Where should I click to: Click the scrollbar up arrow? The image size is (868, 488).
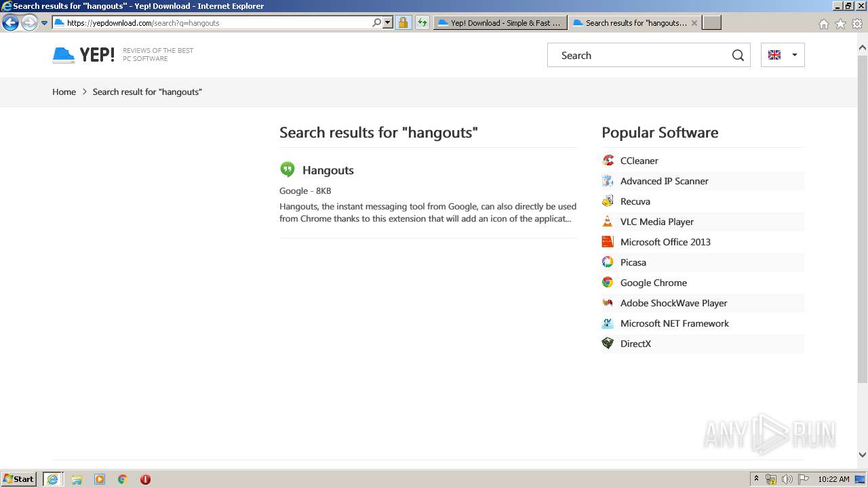pyautogui.click(x=862, y=47)
